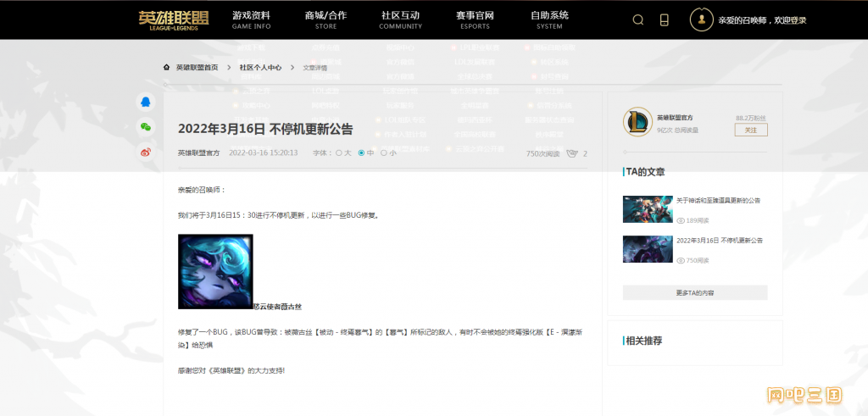Click the Vex champion portrait image
This screenshot has height=416, width=868.
coord(215,272)
